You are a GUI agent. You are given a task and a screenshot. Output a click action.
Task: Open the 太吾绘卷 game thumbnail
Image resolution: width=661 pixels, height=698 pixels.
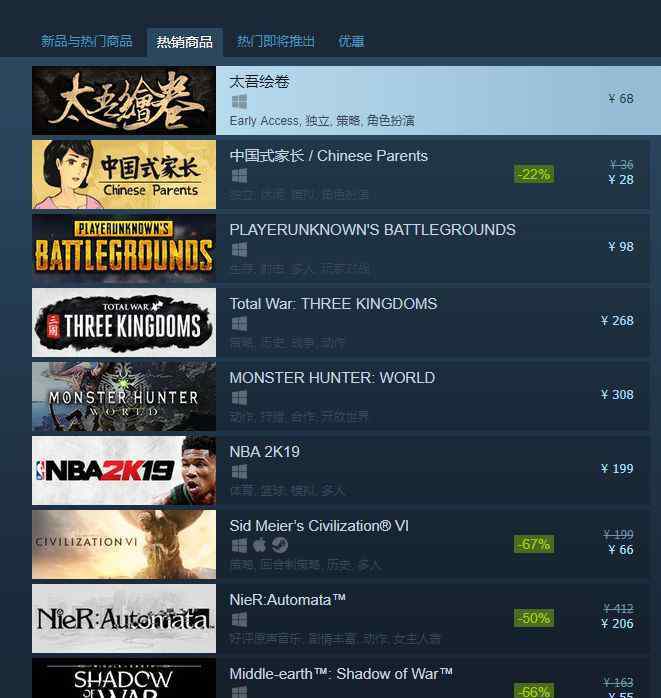click(x=124, y=101)
